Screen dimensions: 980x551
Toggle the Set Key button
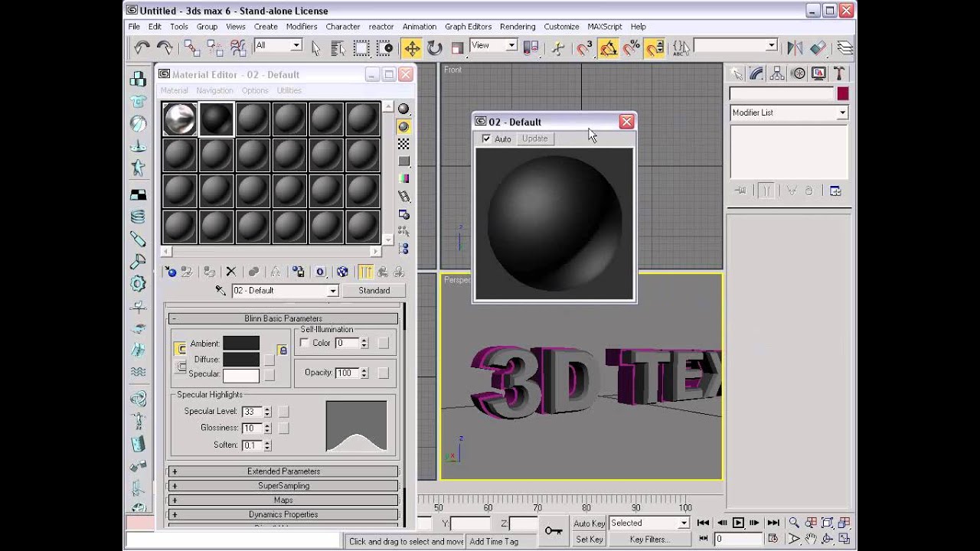tap(589, 540)
